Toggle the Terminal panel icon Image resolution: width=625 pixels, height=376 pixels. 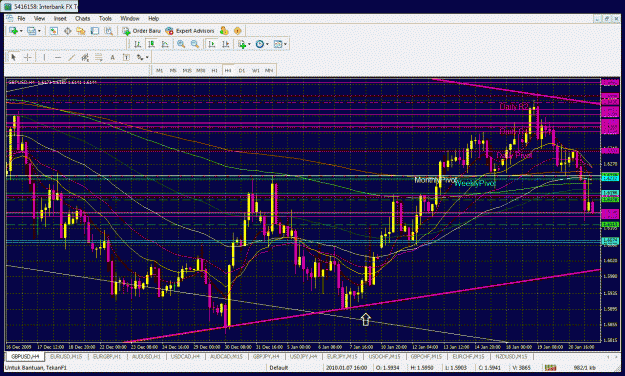coord(94,31)
